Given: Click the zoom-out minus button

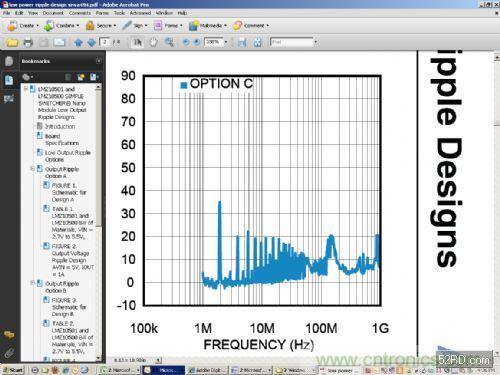Looking at the screenshot, I should tap(186, 42).
